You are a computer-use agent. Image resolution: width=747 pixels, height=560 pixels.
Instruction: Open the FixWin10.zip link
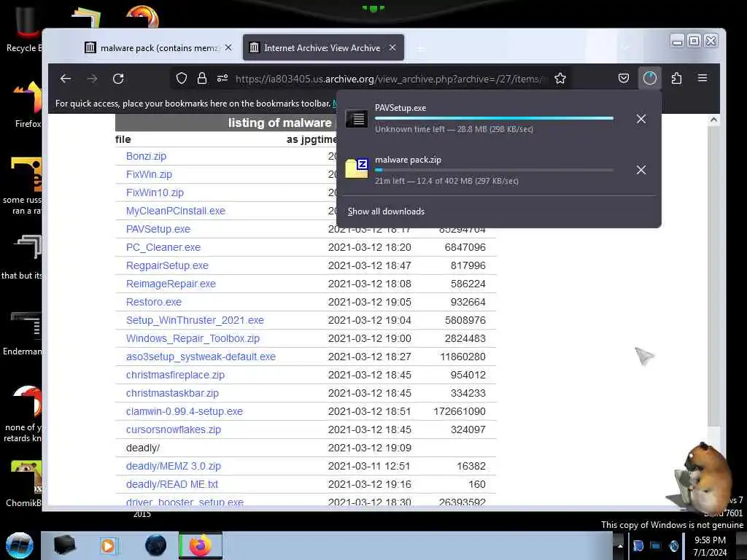click(155, 192)
